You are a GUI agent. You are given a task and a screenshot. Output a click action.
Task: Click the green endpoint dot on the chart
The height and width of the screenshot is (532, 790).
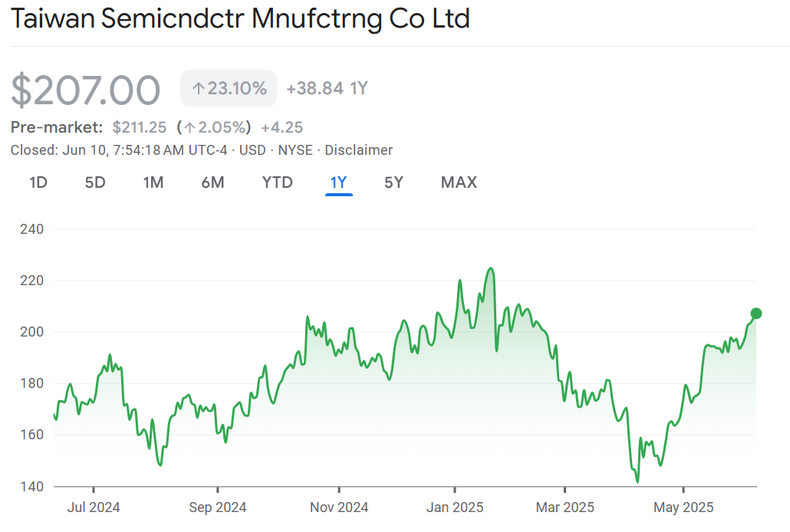755,313
